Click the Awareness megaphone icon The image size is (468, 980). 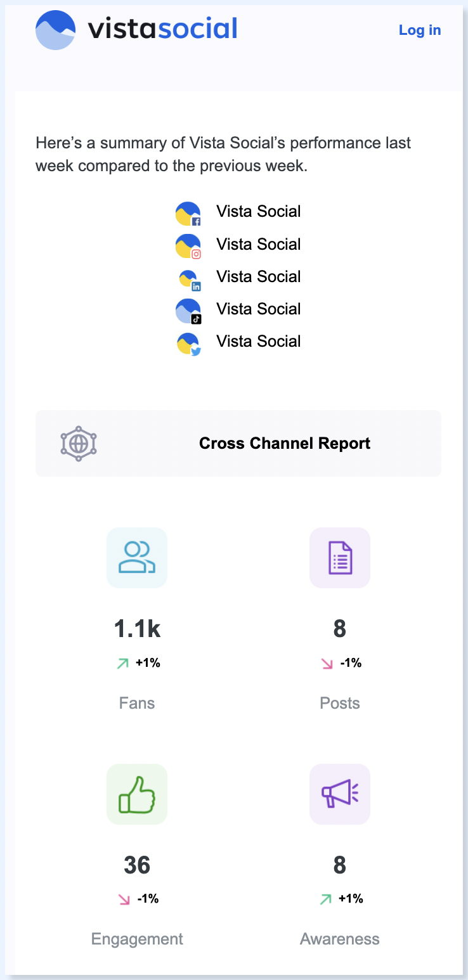click(340, 794)
